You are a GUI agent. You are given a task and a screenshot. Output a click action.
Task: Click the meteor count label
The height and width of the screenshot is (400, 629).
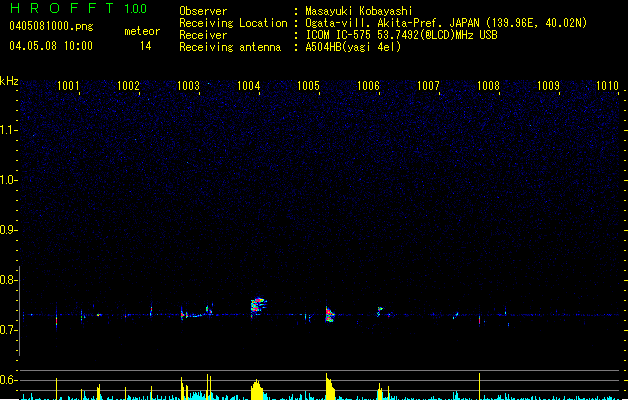click(x=142, y=31)
